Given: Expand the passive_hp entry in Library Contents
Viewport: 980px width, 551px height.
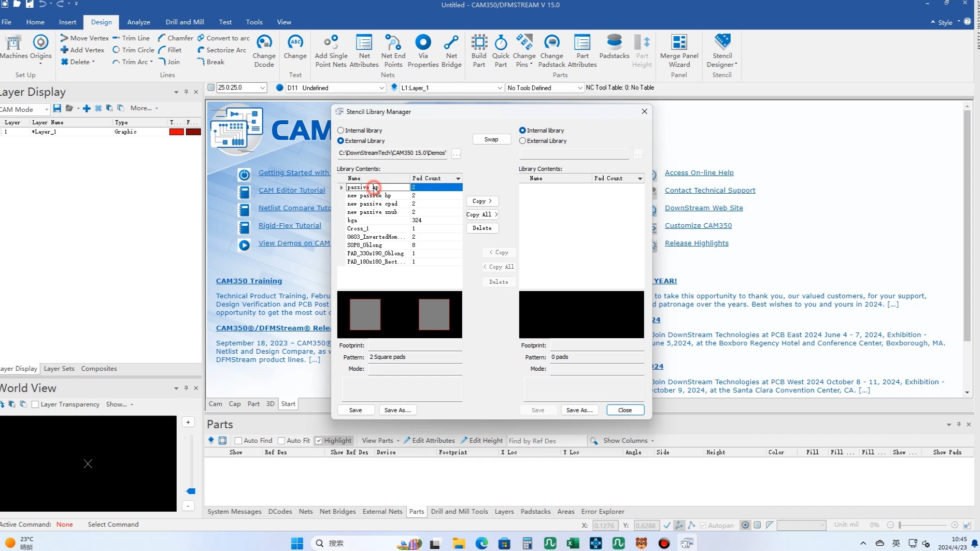Looking at the screenshot, I should (x=341, y=187).
